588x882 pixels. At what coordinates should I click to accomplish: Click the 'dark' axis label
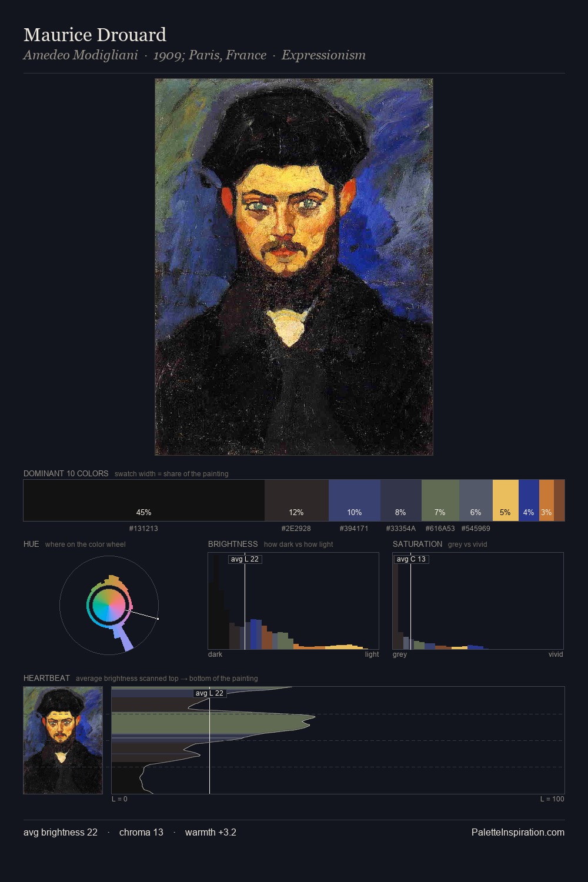[x=215, y=654]
